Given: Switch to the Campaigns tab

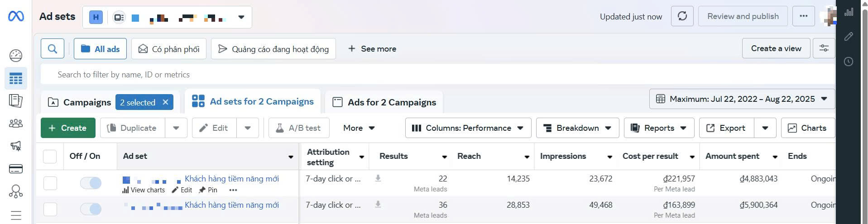Looking at the screenshot, I should (x=80, y=102).
